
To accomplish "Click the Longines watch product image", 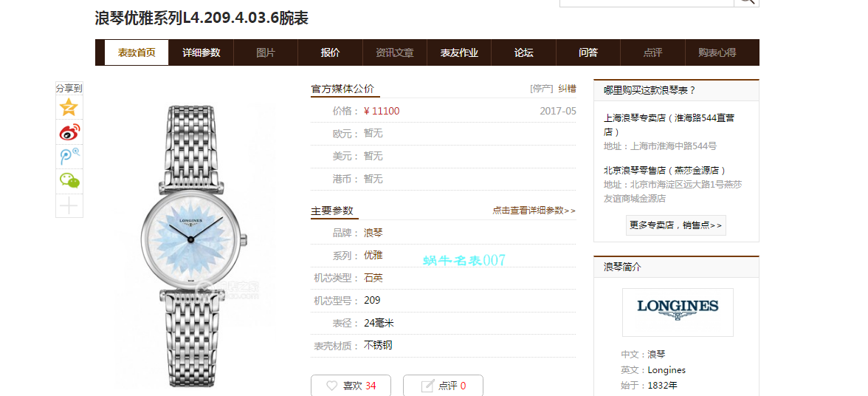I will tap(192, 244).
